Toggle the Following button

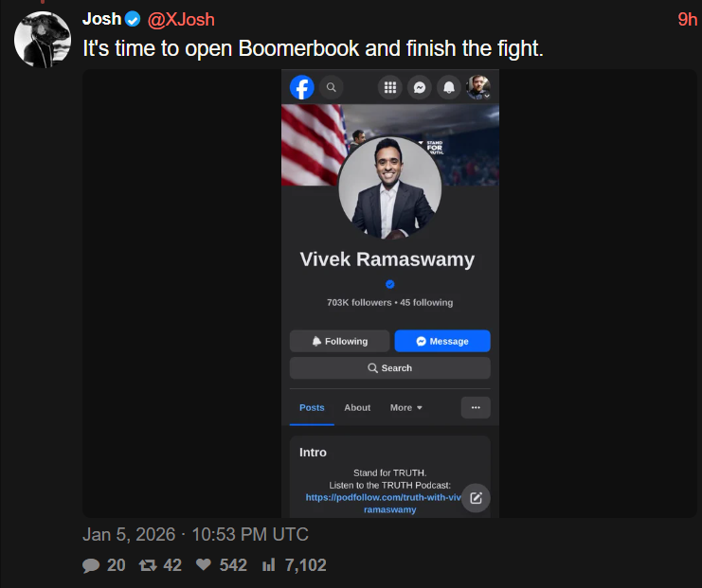[340, 341]
